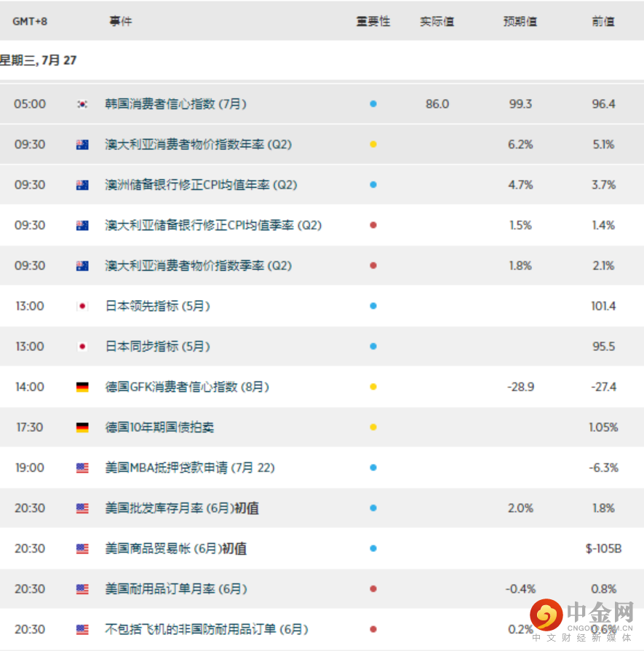Click the Japan flag beside 日本领先指标
This screenshot has width=644, height=651.
(82, 307)
